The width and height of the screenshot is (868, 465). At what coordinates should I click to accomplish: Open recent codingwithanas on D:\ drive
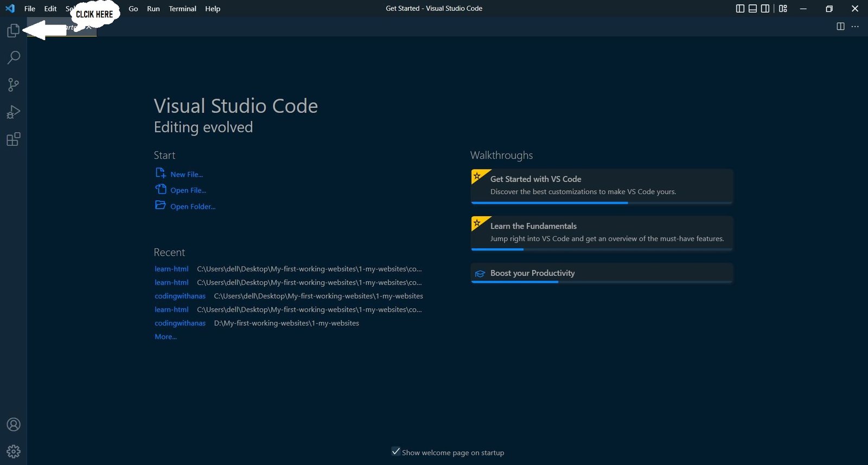(180, 323)
